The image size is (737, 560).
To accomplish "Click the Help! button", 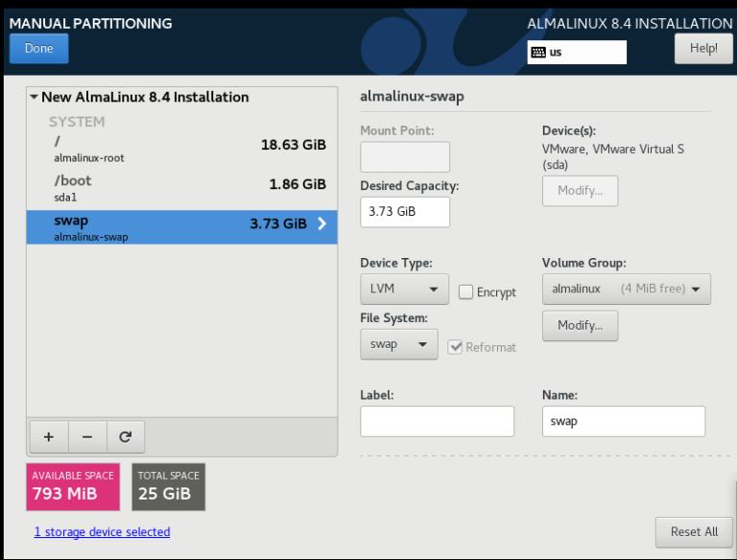I will [x=703, y=48].
